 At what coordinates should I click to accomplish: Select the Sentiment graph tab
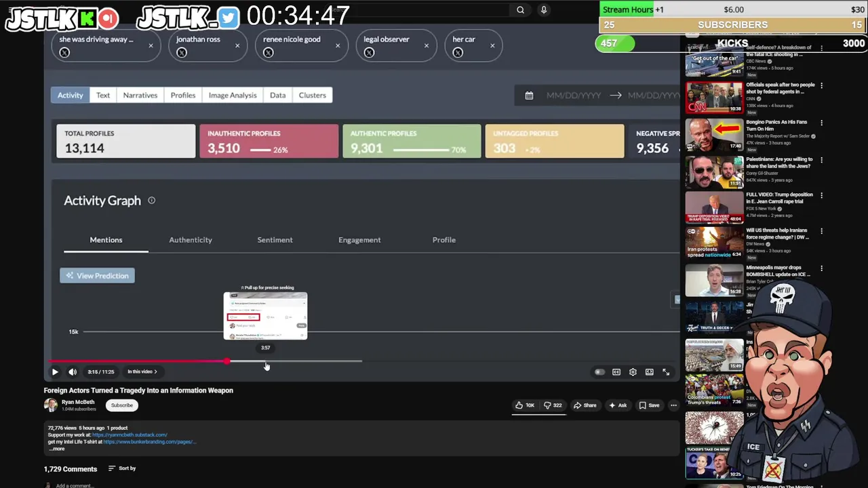275,240
